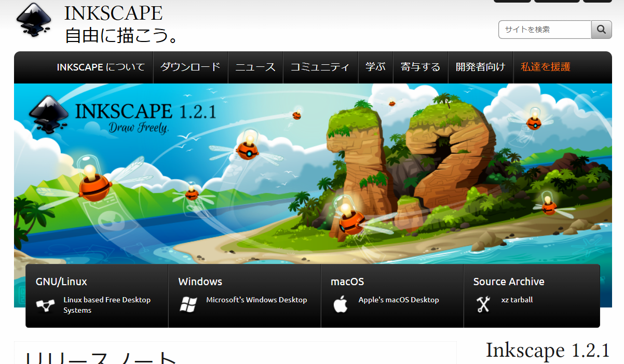Focus the サイトを検索 search field

(544, 30)
